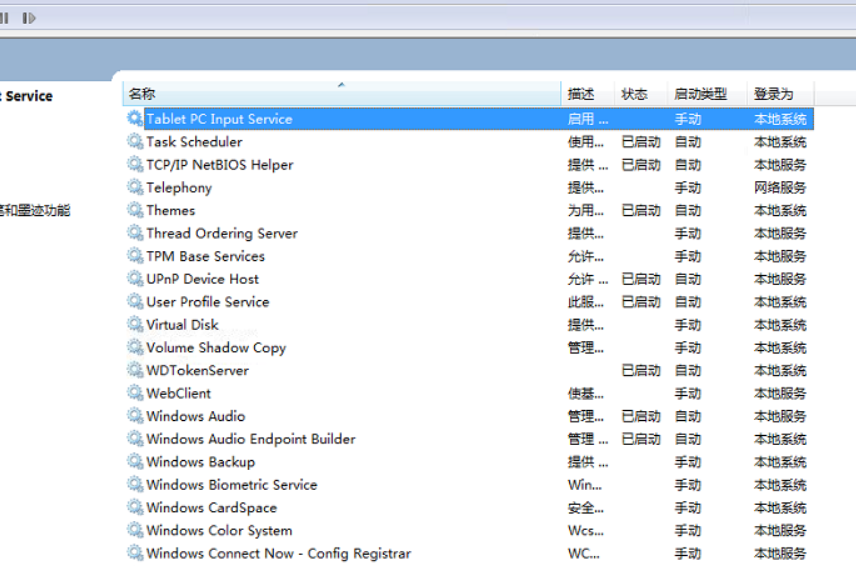Click Win... description in Windows Biometric Service row
This screenshot has width=856, height=566.
(585, 485)
